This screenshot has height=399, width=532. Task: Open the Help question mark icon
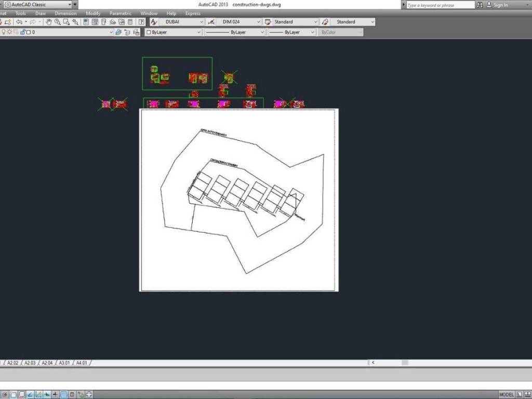141,22
